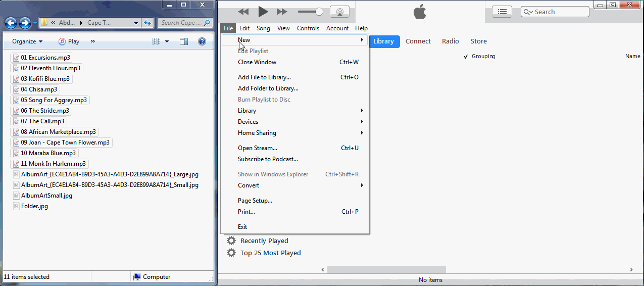The image size is (644, 286).
Task: Click the iTunes Search field
Action: (555, 12)
